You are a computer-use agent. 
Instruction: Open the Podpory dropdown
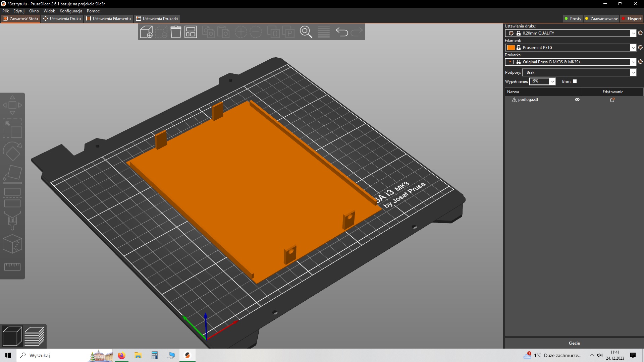point(634,72)
